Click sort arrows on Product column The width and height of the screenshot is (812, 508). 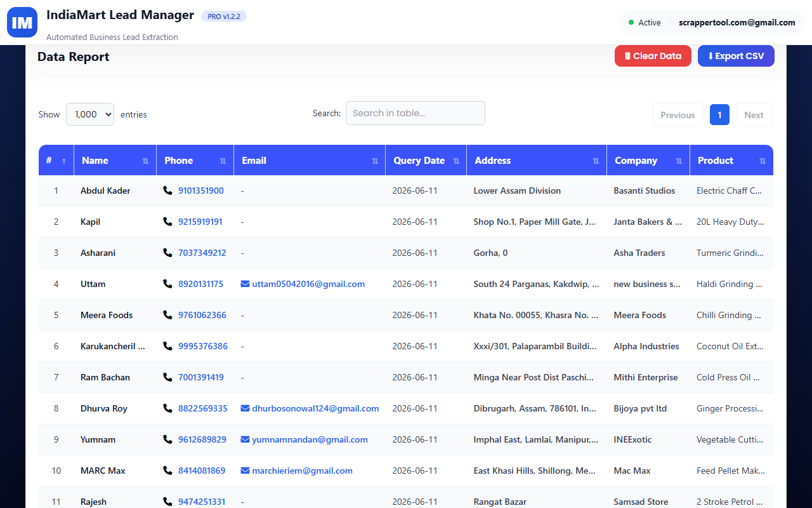pos(763,161)
